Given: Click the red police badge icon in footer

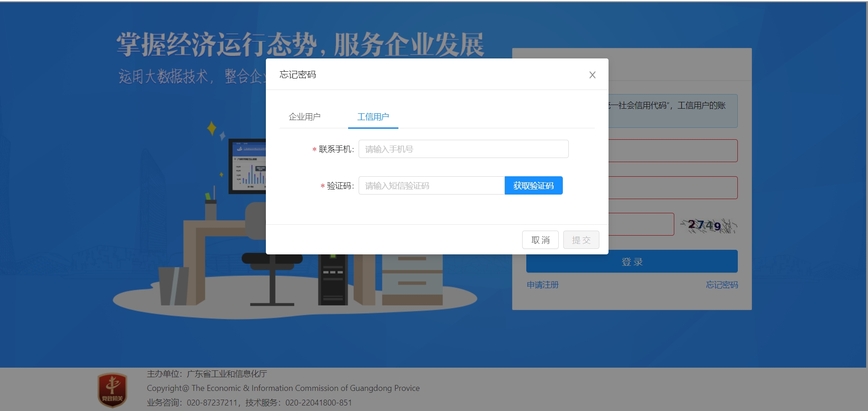Looking at the screenshot, I should 112,390.
